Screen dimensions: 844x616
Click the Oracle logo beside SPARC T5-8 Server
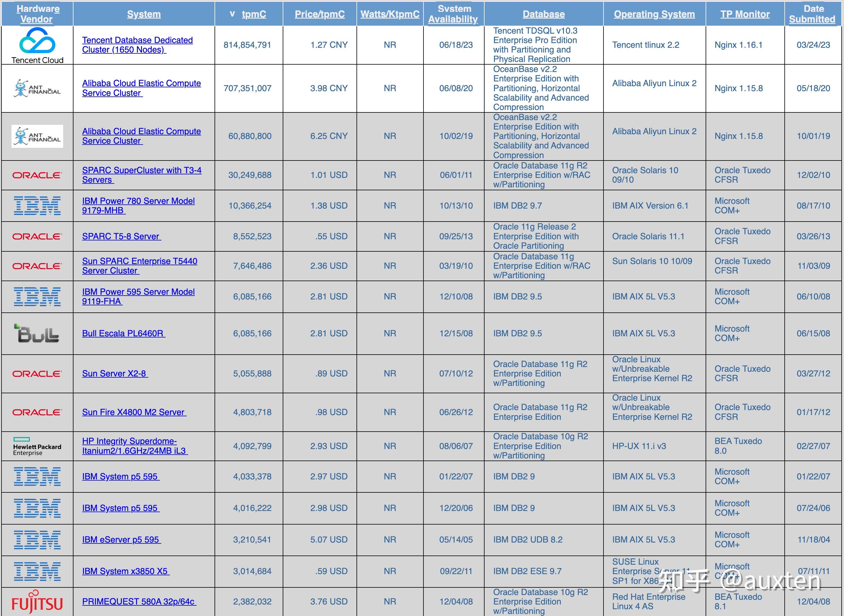[x=37, y=236]
